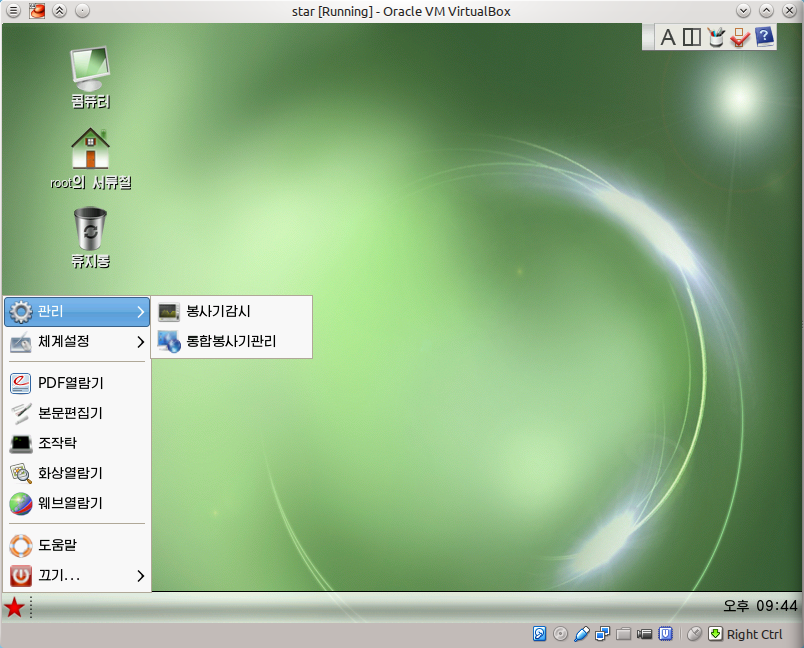
Task: Click the VirtualBox network status icon
Action: (602, 634)
